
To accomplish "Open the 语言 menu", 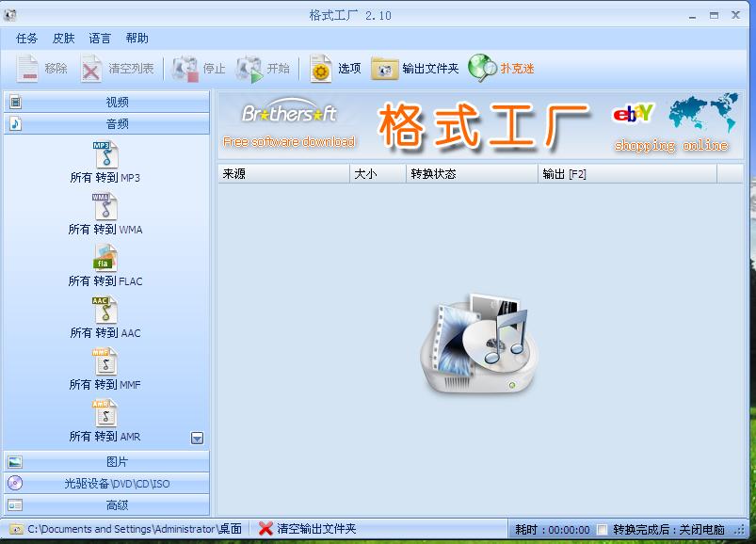I will 100,38.
